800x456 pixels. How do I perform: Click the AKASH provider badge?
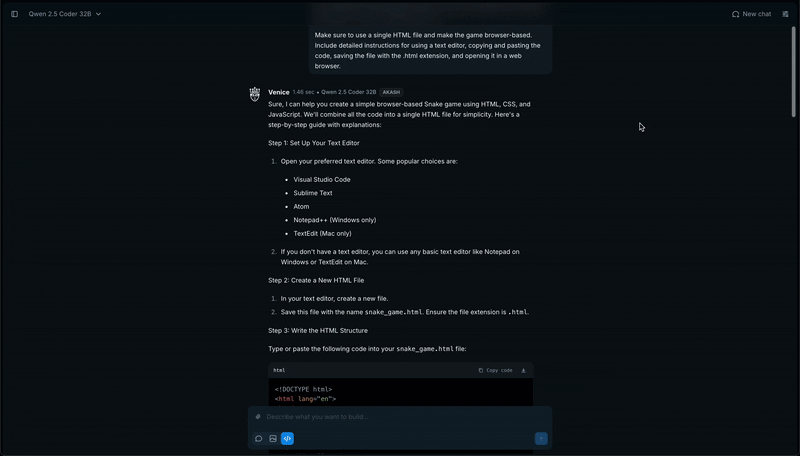point(391,92)
